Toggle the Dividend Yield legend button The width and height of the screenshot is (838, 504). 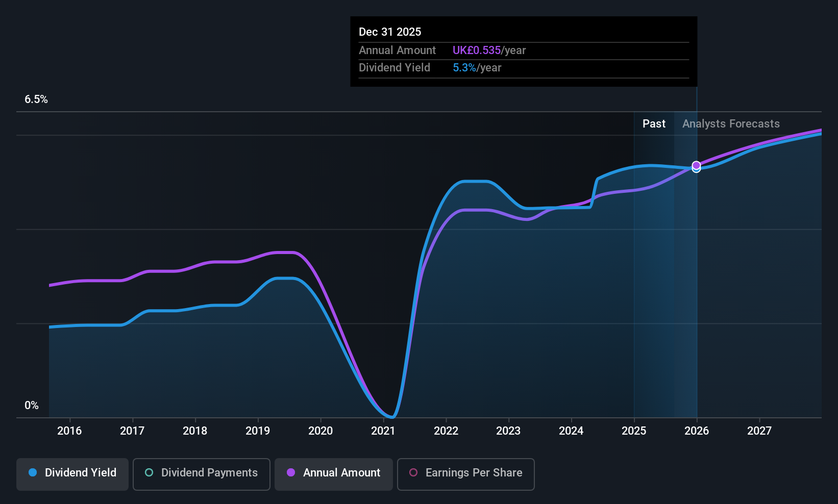(72, 474)
